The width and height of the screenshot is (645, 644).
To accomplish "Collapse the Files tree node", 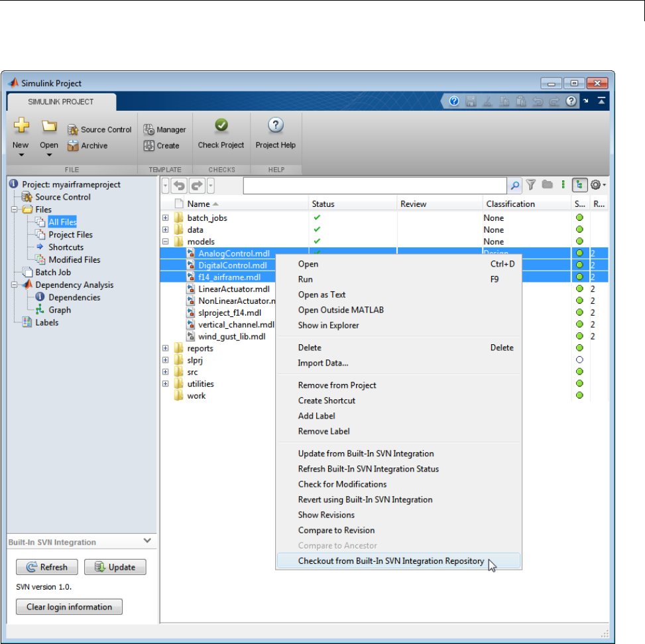I will click(14, 210).
